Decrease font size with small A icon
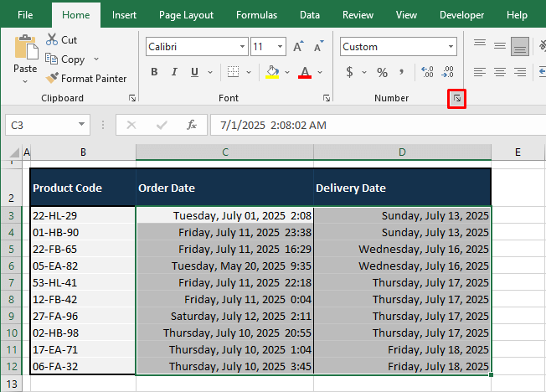The width and height of the screenshot is (546, 392). [x=318, y=47]
